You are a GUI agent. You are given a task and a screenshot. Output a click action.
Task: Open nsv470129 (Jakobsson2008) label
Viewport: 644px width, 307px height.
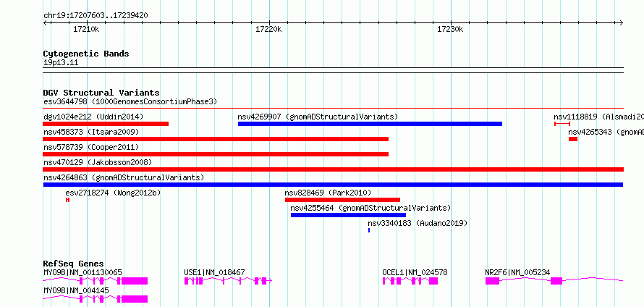pyautogui.click(x=98, y=162)
